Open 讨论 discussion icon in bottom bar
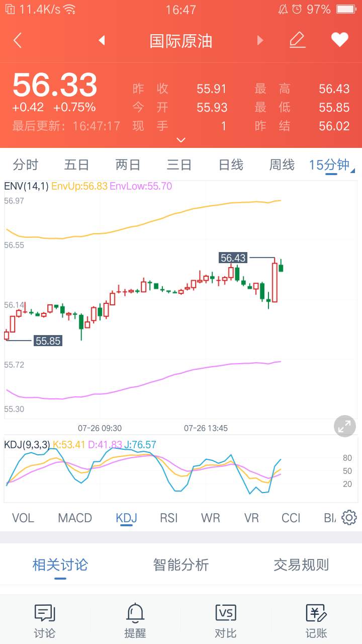The width and height of the screenshot is (362, 644). [44, 621]
